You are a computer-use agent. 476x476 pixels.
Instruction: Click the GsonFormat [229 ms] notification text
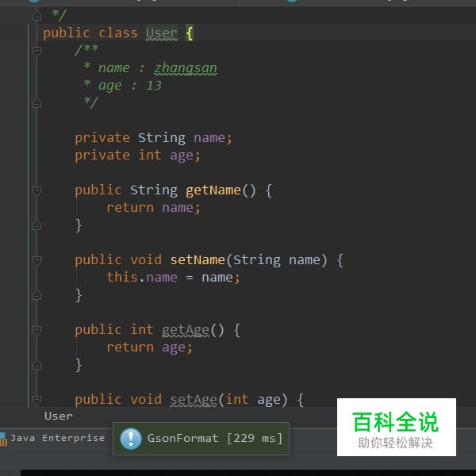coord(215,439)
